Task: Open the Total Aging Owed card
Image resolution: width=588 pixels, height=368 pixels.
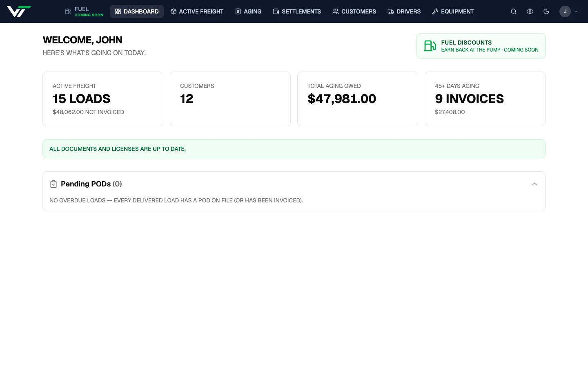Action: click(358, 99)
